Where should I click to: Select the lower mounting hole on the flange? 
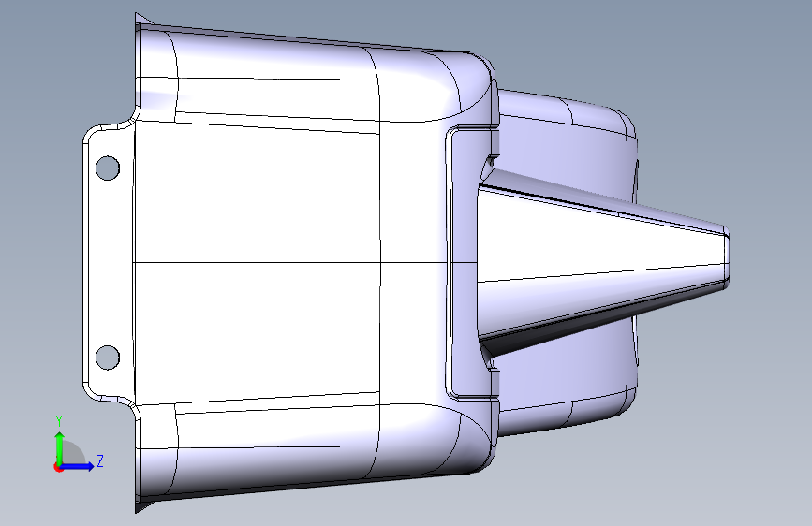click(108, 358)
